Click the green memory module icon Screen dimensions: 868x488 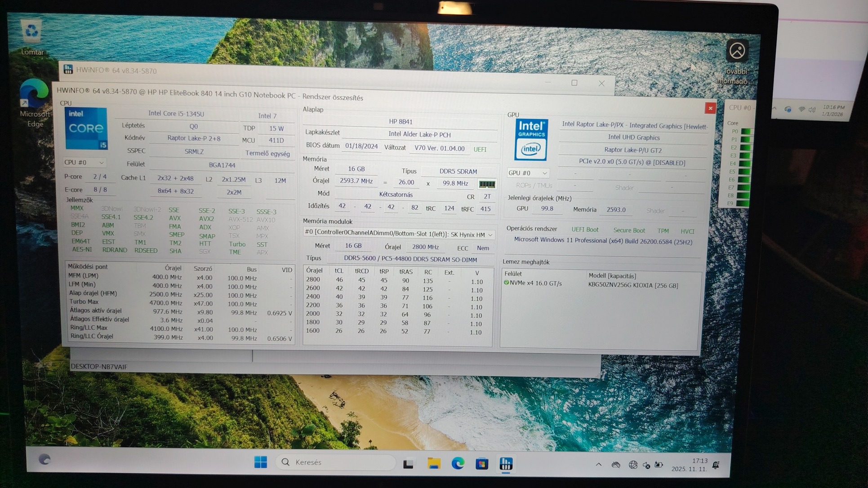[487, 184]
